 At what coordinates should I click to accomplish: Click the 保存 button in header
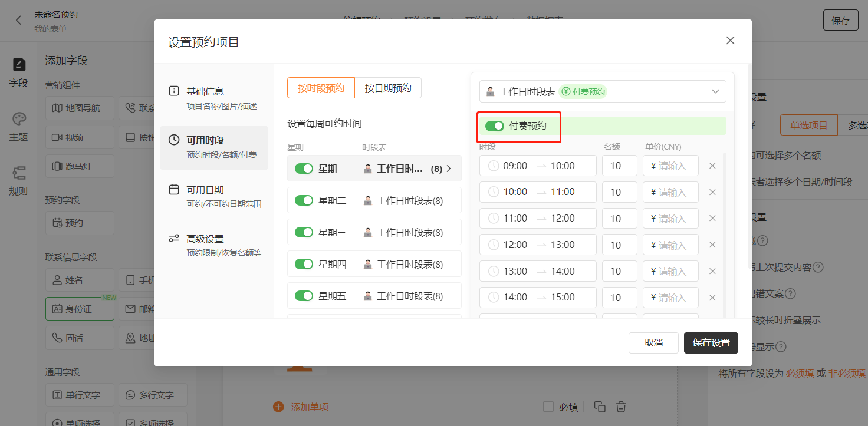point(841,20)
